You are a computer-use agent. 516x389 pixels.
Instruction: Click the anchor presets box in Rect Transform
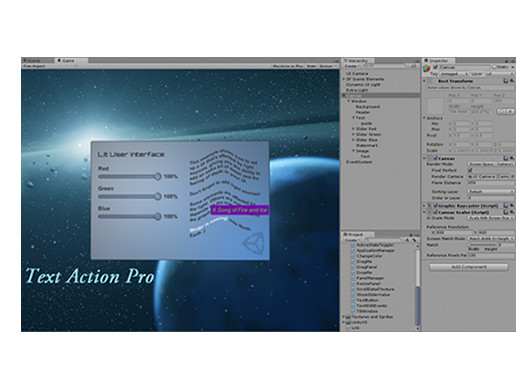pos(435,106)
